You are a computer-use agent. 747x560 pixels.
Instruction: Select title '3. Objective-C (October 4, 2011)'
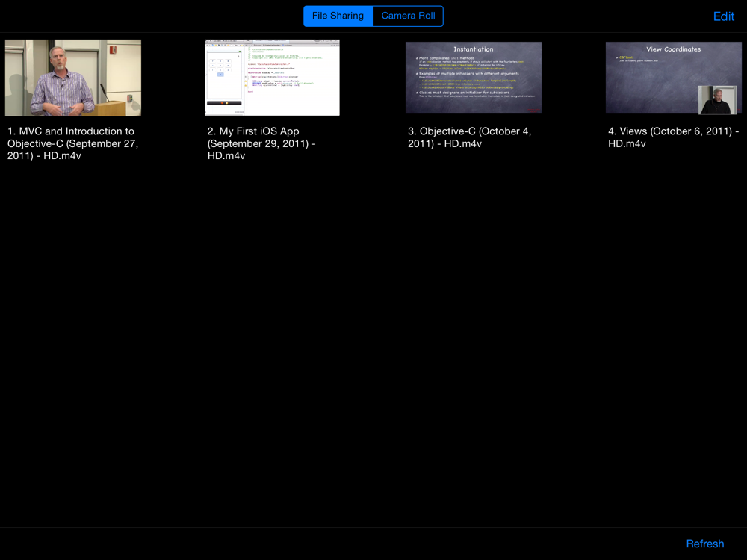tap(469, 137)
